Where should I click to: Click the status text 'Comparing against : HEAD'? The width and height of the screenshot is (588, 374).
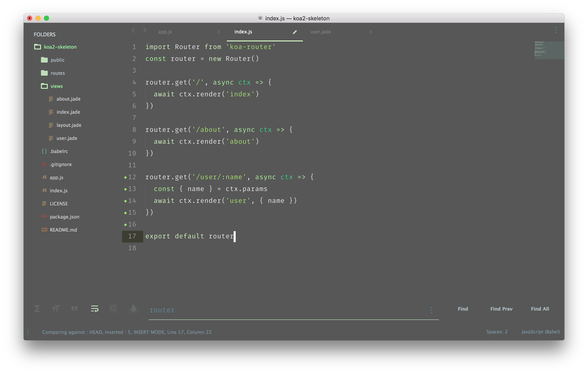pyautogui.click(x=72, y=332)
